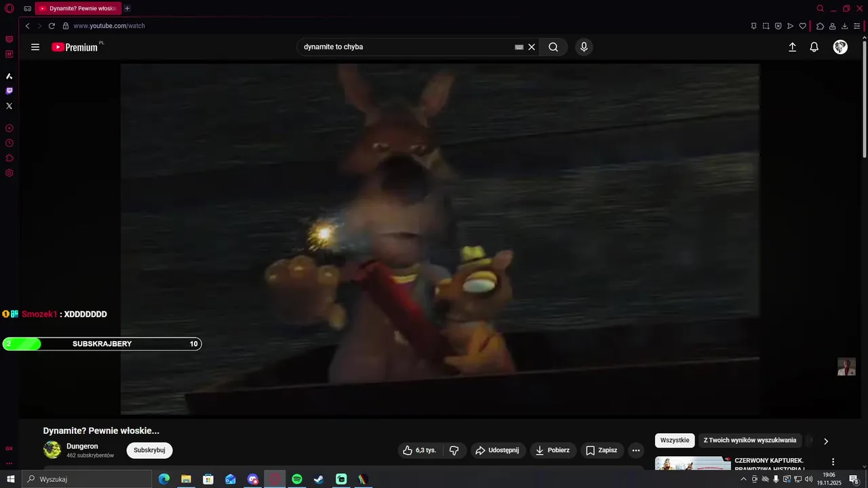868x488 pixels.
Task: Open Windows Start menu
Action: (x=10, y=479)
